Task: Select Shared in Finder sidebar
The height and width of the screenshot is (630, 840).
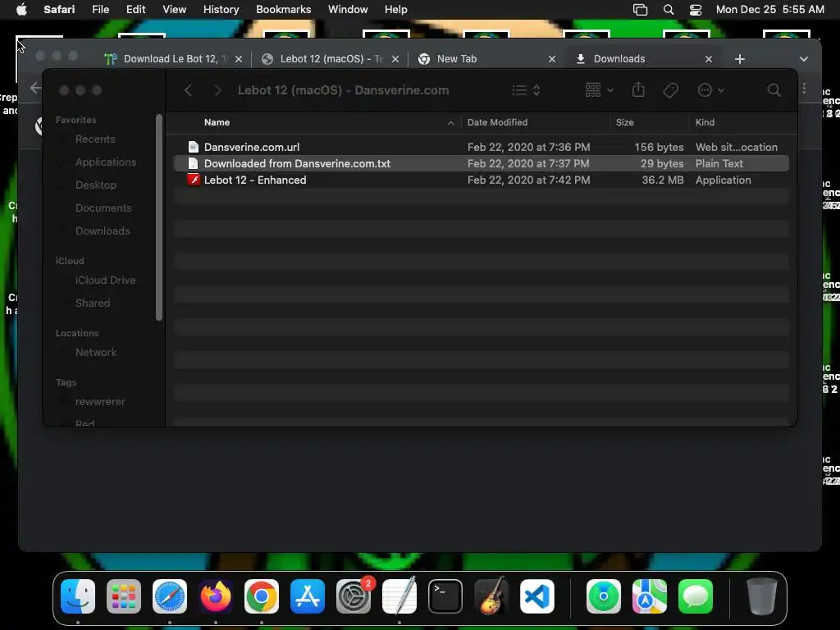Action: (92, 304)
